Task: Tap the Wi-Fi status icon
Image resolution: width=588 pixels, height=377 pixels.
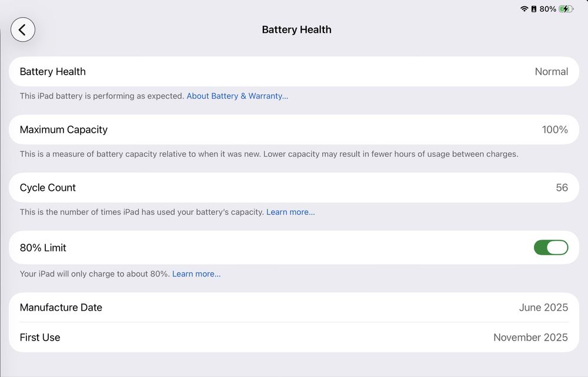Action: coord(524,9)
